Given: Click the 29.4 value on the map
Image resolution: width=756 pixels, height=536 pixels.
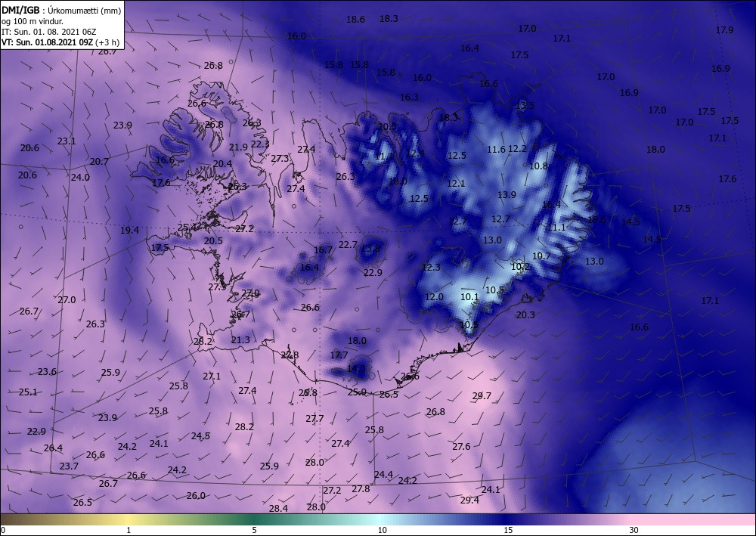Looking at the screenshot, I should [469, 500].
